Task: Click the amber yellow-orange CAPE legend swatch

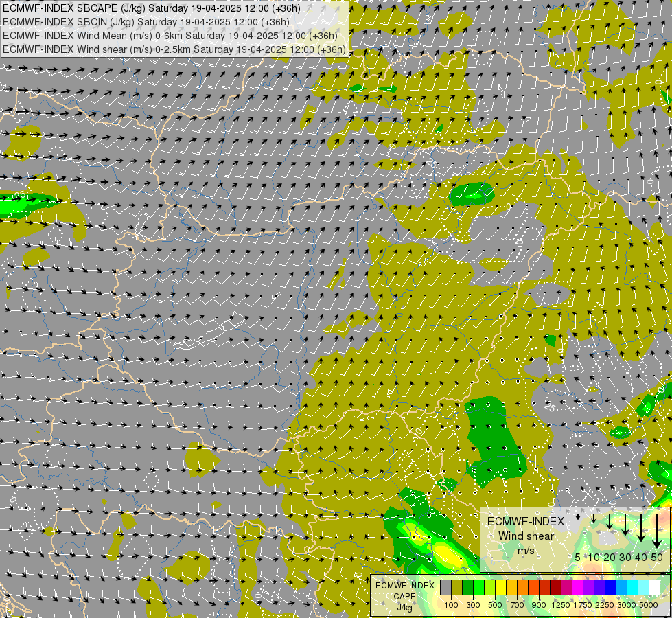Action: click(x=511, y=588)
